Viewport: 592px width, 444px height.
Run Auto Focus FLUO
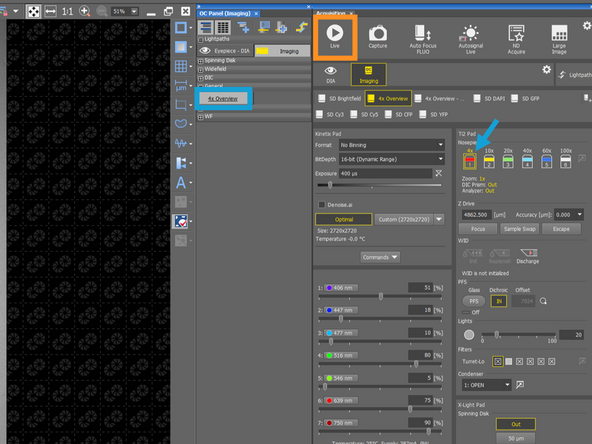(422, 39)
